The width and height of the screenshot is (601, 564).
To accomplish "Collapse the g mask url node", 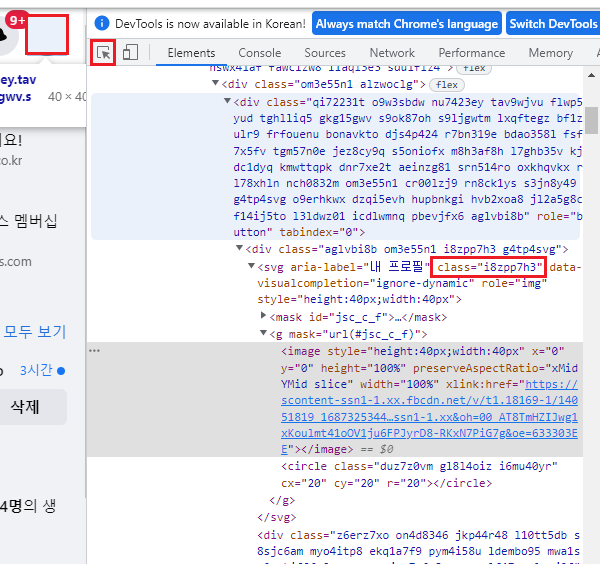I will (x=263, y=333).
